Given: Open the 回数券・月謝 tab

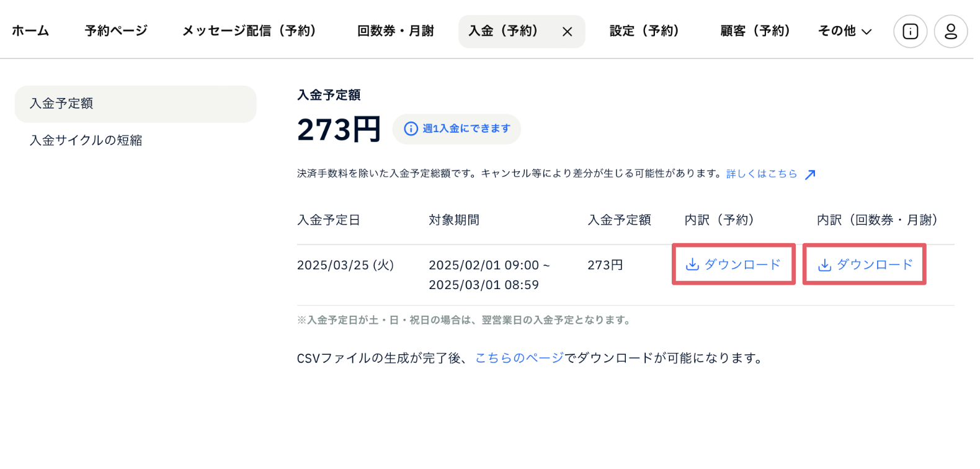Looking at the screenshot, I should [396, 31].
